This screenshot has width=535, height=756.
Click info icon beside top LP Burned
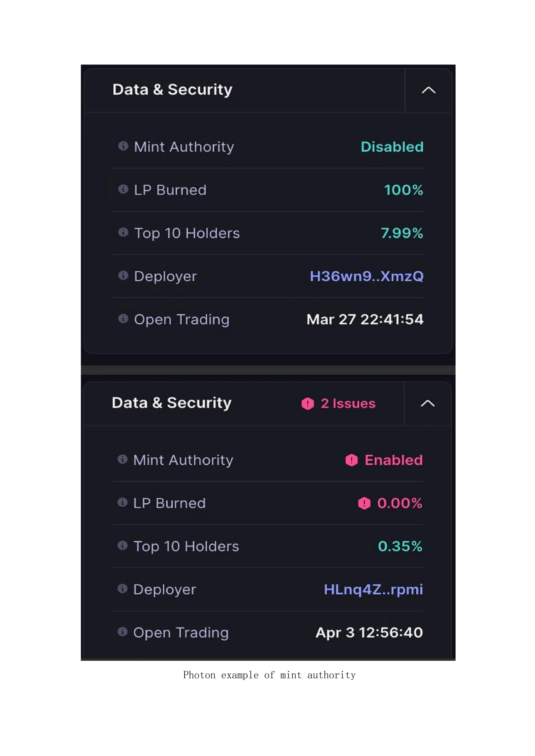[123, 189]
